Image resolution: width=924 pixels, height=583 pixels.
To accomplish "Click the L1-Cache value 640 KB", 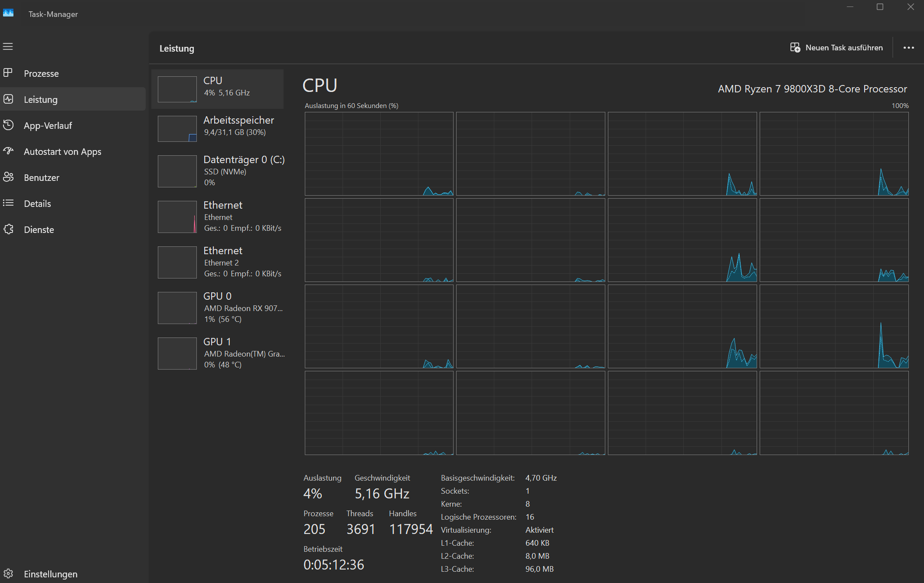I will 538,543.
